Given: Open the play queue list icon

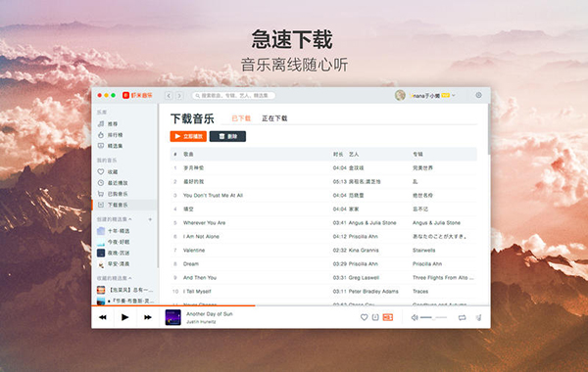Looking at the screenshot, I should pyautogui.click(x=479, y=318).
